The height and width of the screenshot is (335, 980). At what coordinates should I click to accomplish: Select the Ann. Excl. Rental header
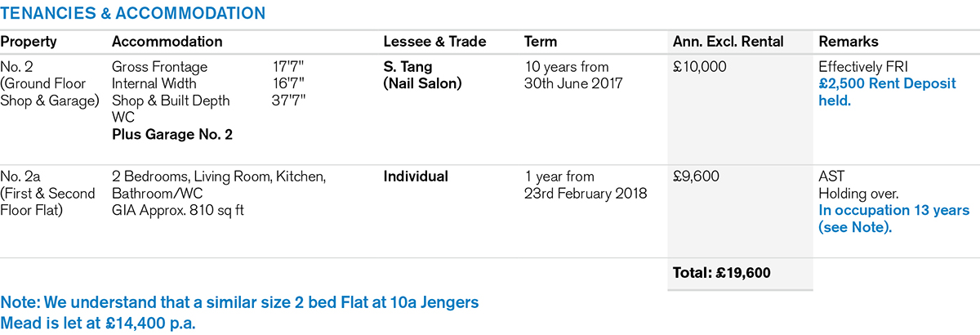click(x=728, y=42)
